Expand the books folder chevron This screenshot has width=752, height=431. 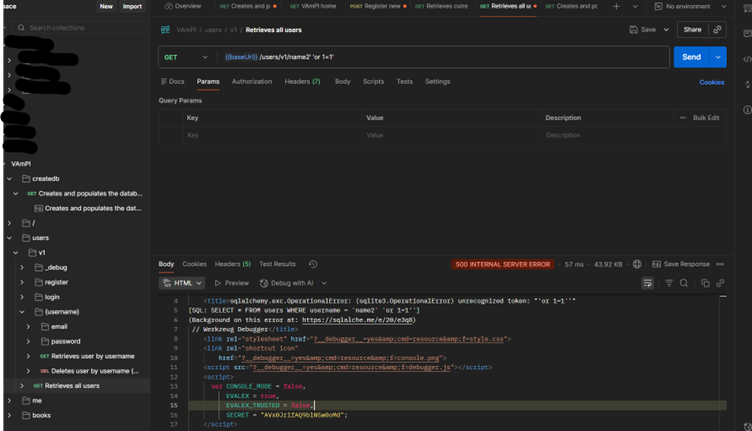[x=9, y=416]
